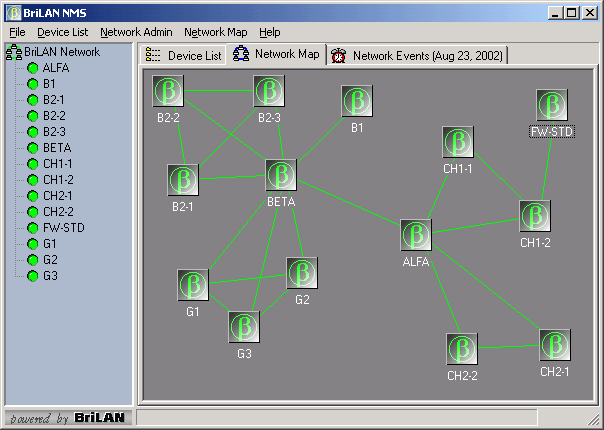Open the Network Map menu
Screen dimensions: 604x430
(x=216, y=32)
